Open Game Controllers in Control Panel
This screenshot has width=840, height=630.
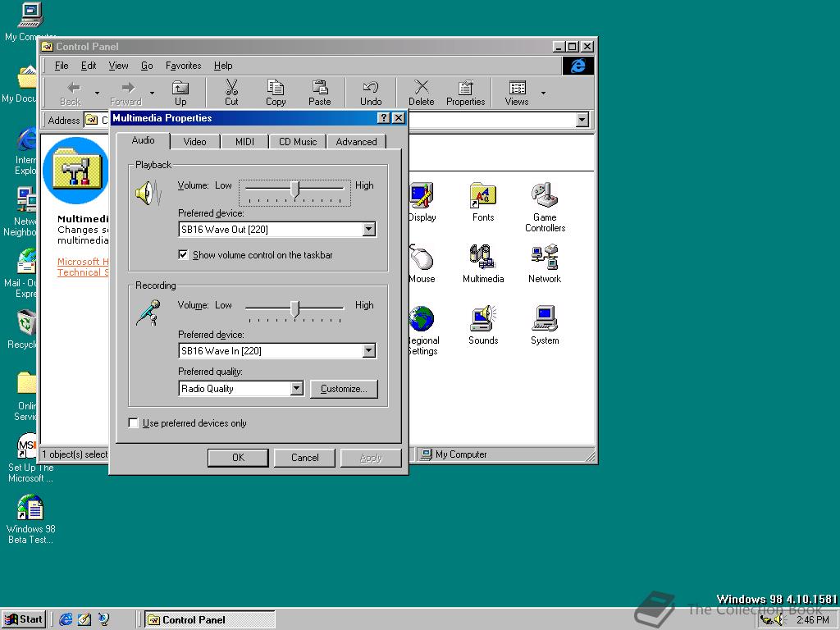tap(545, 197)
